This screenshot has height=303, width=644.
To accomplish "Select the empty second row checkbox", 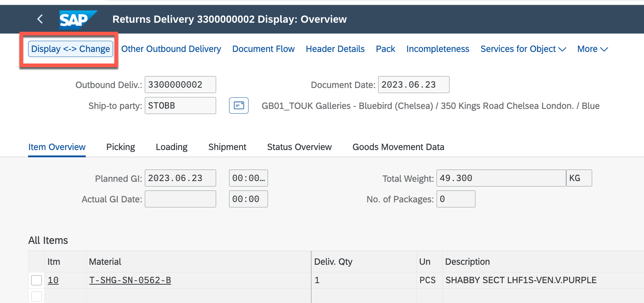I will 36,297.
